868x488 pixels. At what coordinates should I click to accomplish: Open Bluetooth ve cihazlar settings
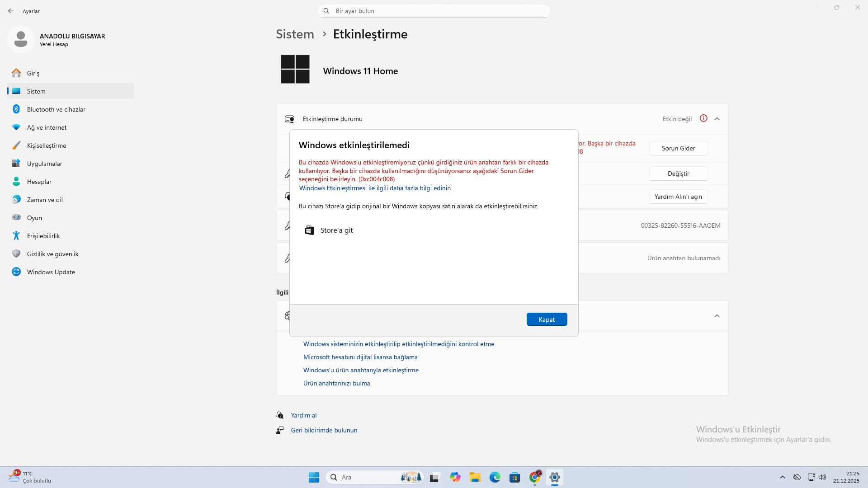(x=71, y=109)
